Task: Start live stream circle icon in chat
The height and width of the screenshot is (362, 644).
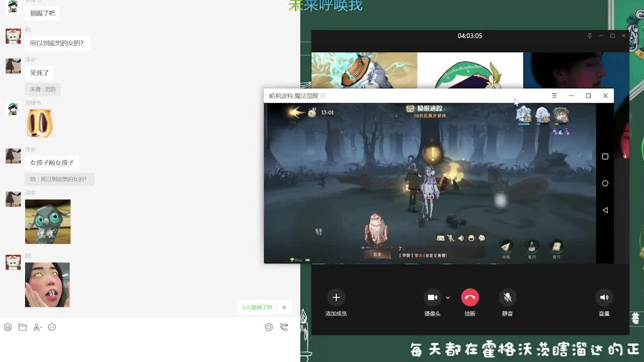Action: pyautogui.click(x=269, y=327)
